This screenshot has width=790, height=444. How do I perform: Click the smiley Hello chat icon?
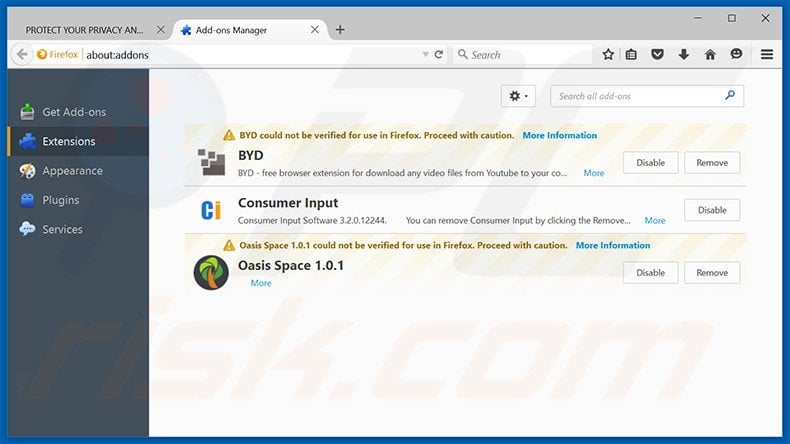[736, 54]
